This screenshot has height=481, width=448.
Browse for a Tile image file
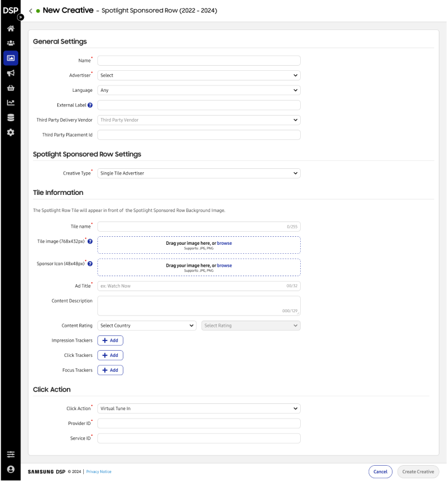click(x=224, y=243)
